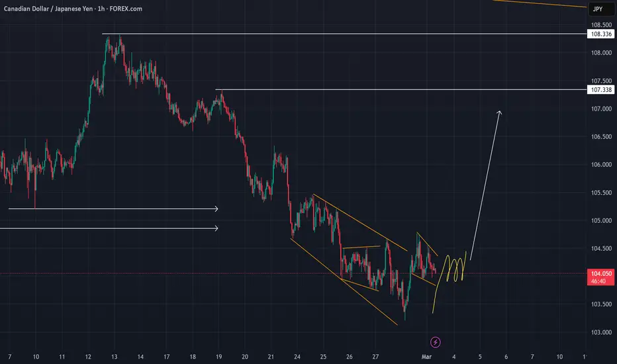The height and width of the screenshot is (364, 617).
Task: Click the Mar label on time axis
Action: 426,357
